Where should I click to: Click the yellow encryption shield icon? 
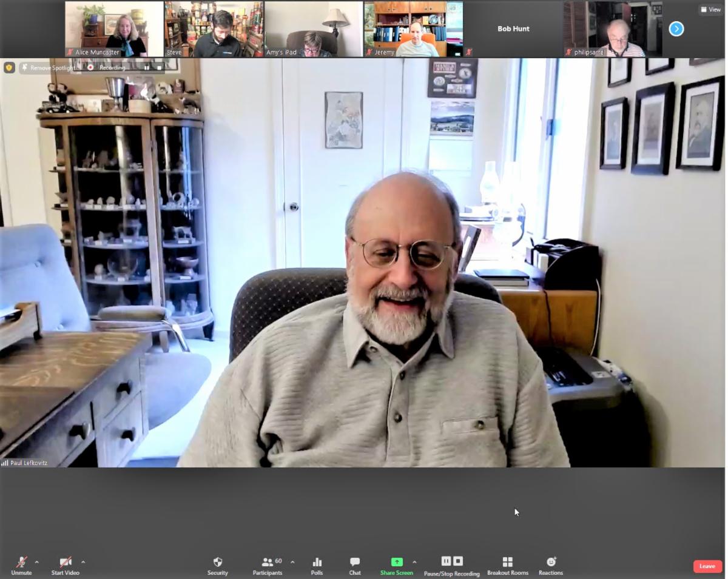pos(9,67)
